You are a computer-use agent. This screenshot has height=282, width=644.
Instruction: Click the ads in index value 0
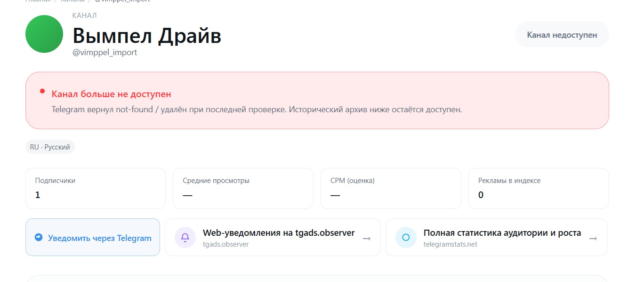[481, 195]
